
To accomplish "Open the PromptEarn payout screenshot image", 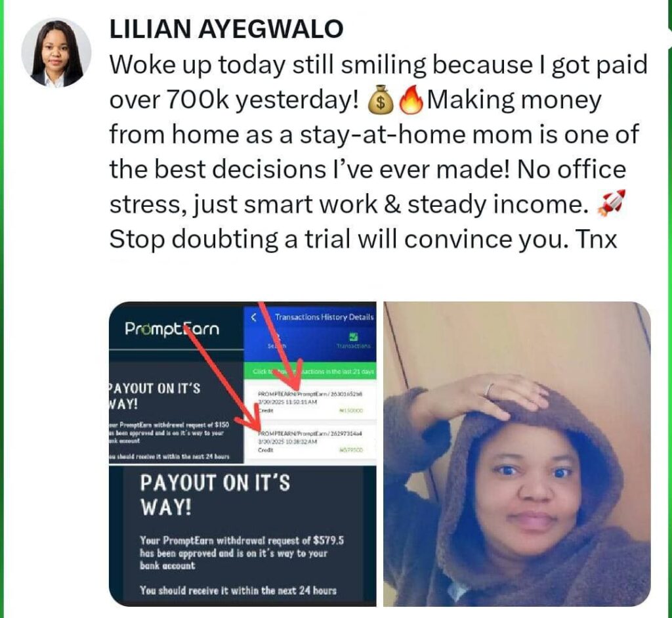I will pos(243,454).
